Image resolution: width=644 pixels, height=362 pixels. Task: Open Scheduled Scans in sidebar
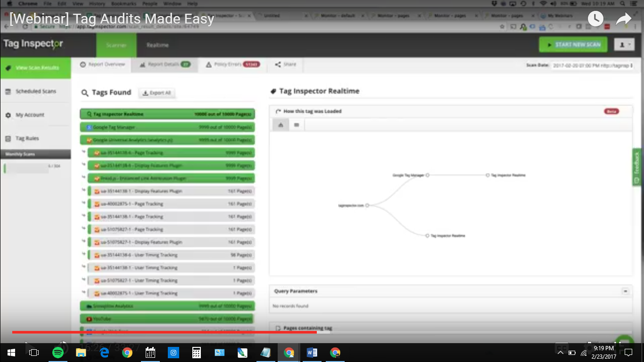(x=35, y=91)
